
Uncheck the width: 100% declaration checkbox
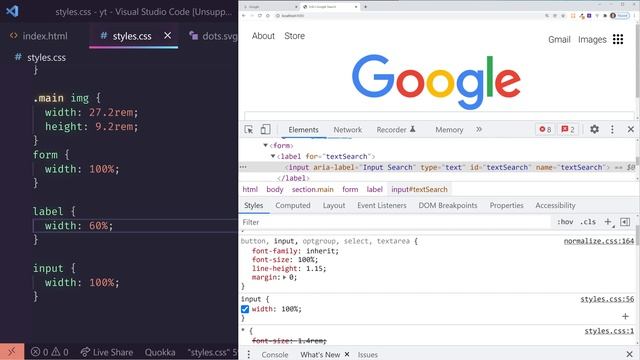click(245, 309)
